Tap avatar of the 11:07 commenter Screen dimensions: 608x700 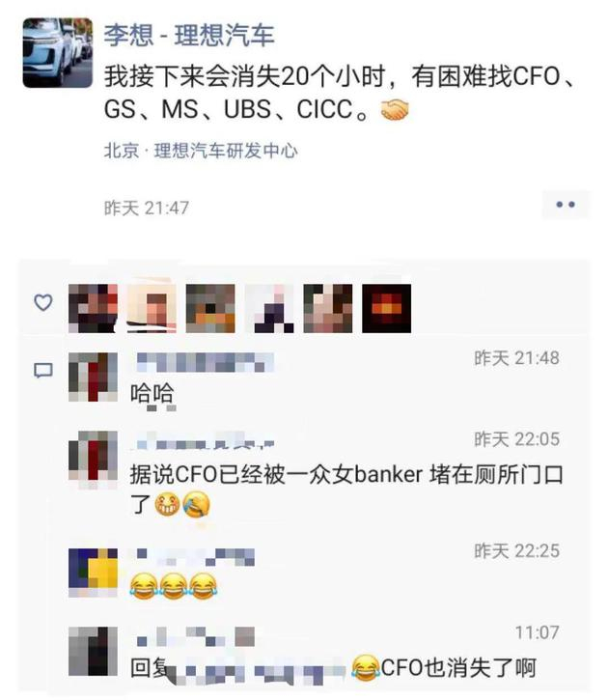[93, 651]
